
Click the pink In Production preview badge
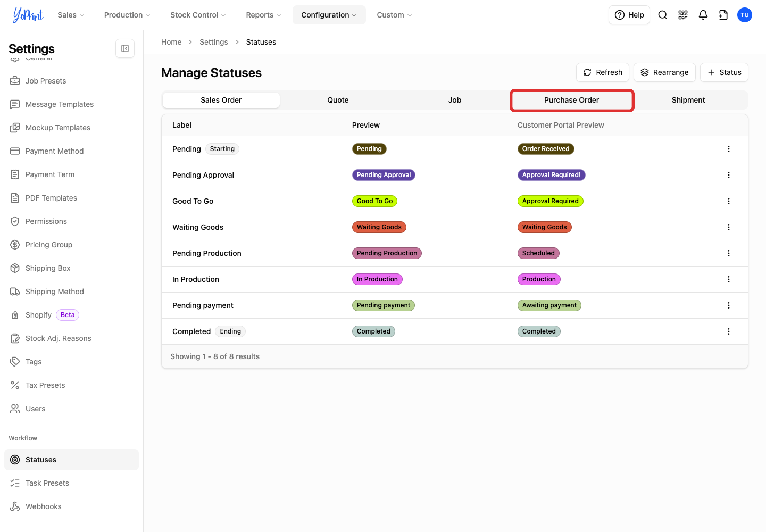coord(377,279)
